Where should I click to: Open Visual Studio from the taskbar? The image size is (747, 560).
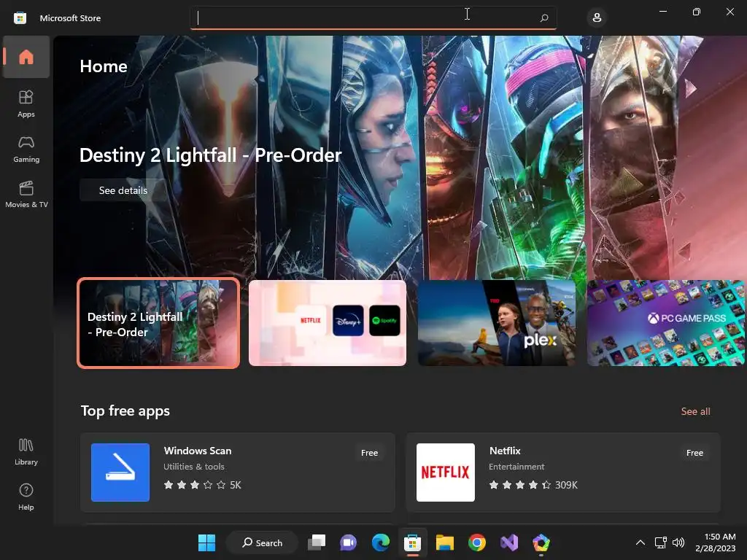click(x=508, y=542)
